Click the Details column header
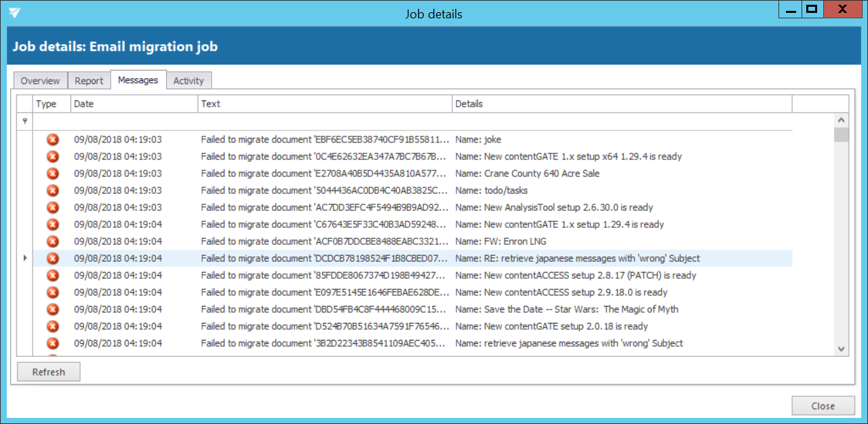 (x=621, y=104)
